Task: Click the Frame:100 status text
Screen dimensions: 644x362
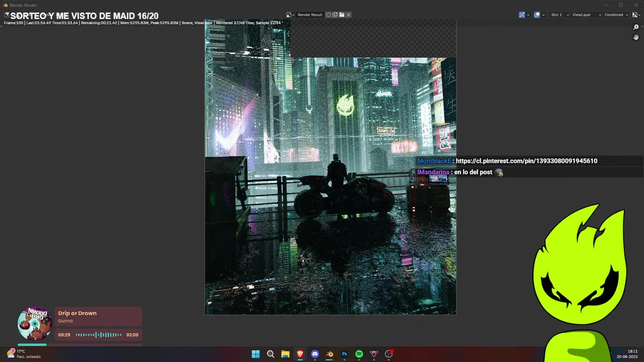Action: (14, 23)
